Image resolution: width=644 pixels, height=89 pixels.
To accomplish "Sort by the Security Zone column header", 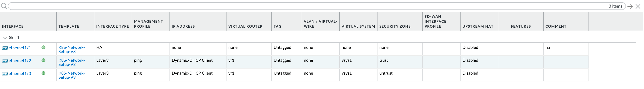I will [x=395, y=26].
